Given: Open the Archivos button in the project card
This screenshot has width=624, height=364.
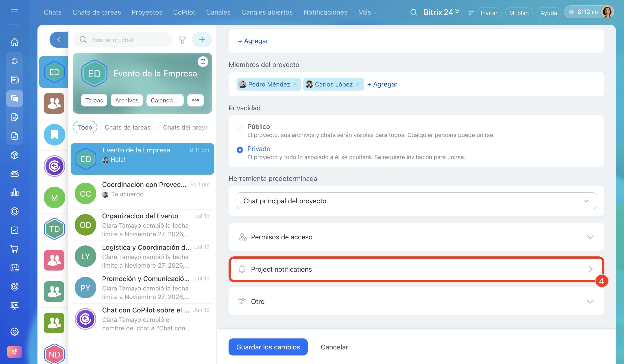Looking at the screenshot, I should tap(127, 100).
